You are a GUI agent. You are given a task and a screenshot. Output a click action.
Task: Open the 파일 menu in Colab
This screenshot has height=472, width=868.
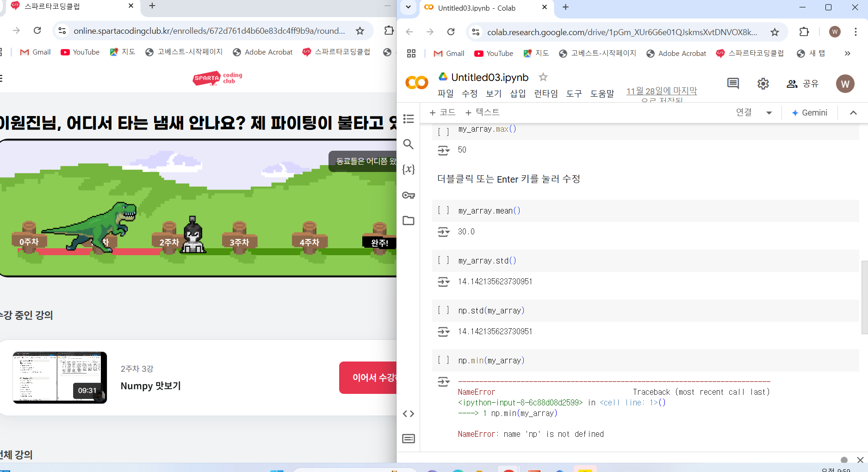(x=446, y=93)
